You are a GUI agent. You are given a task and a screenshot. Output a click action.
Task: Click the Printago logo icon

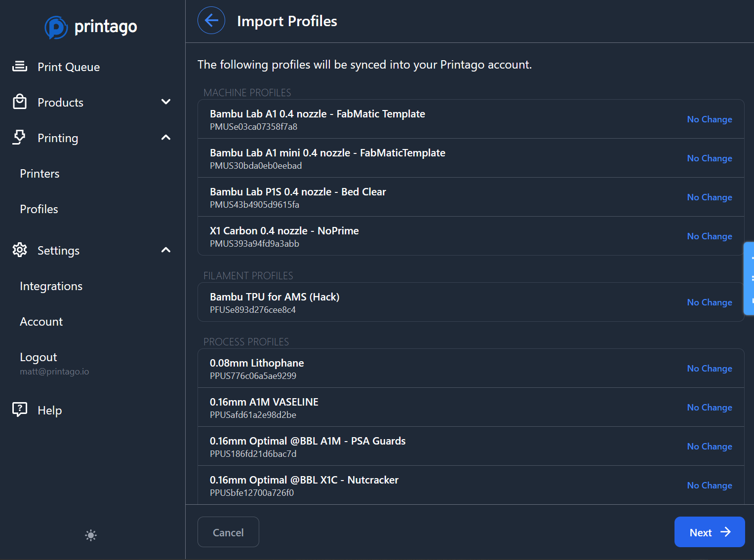(x=56, y=27)
